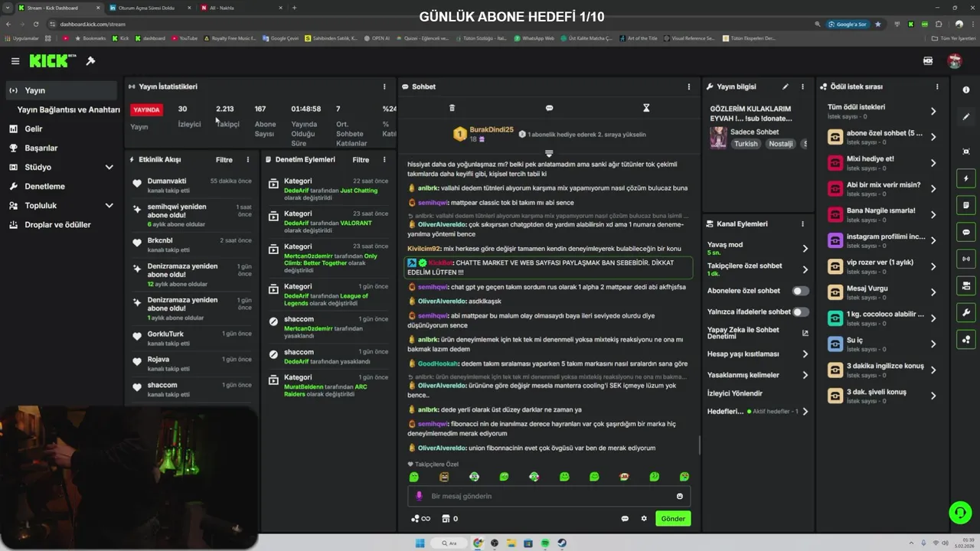The image size is (980, 551).
Task: Click the pin icon next to Kick logo
Action: 90,61
